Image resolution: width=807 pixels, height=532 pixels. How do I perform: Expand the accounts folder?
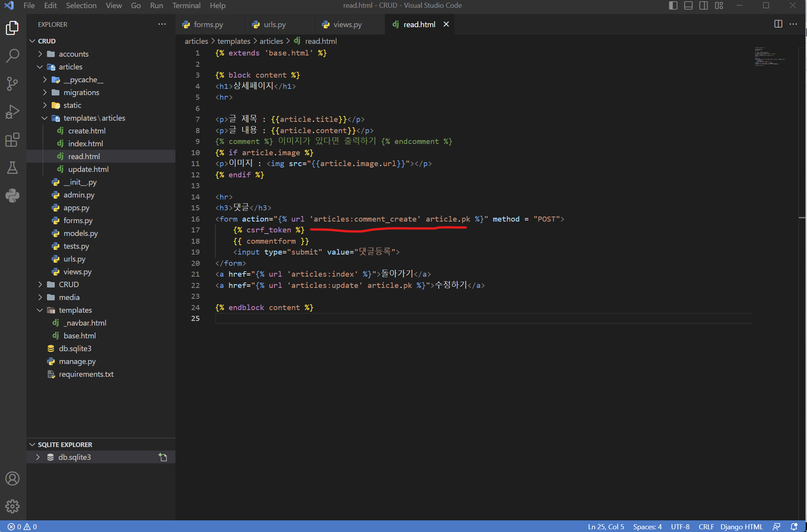[40, 54]
